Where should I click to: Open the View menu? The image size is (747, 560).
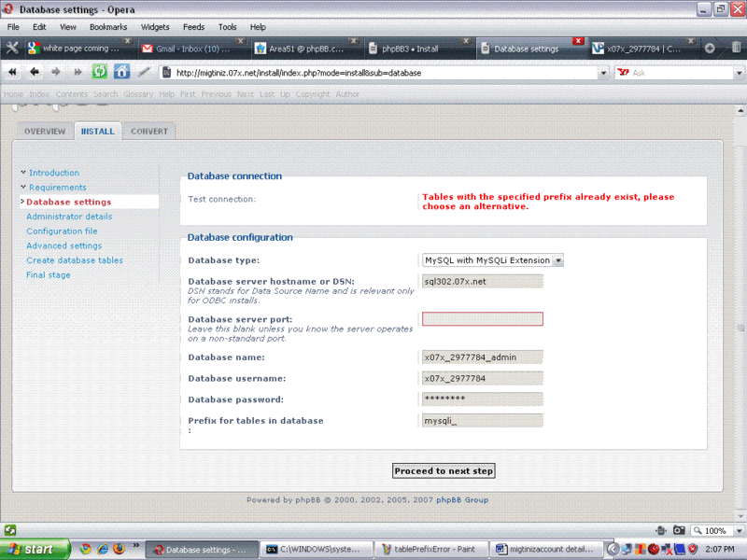click(67, 27)
